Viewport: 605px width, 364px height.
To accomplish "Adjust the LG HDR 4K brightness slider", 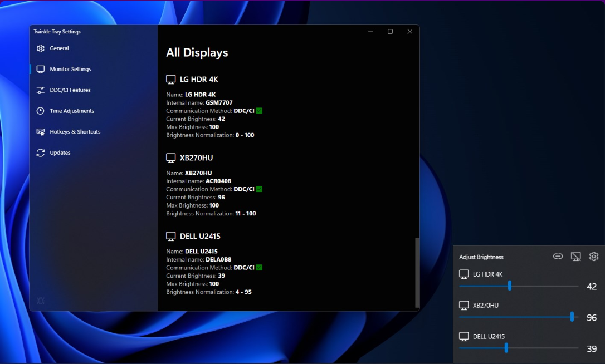I will tap(519, 286).
